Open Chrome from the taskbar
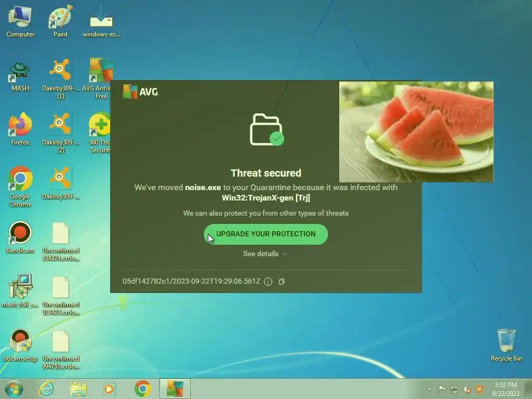532x399 pixels. click(142, 389)
